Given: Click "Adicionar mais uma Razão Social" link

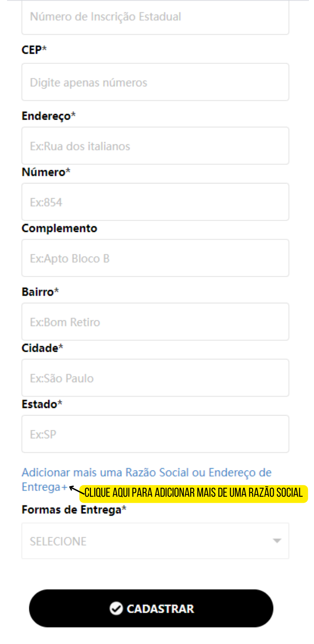Looking at the screenshot, I should pyautogui.click(x=105, y=472).
